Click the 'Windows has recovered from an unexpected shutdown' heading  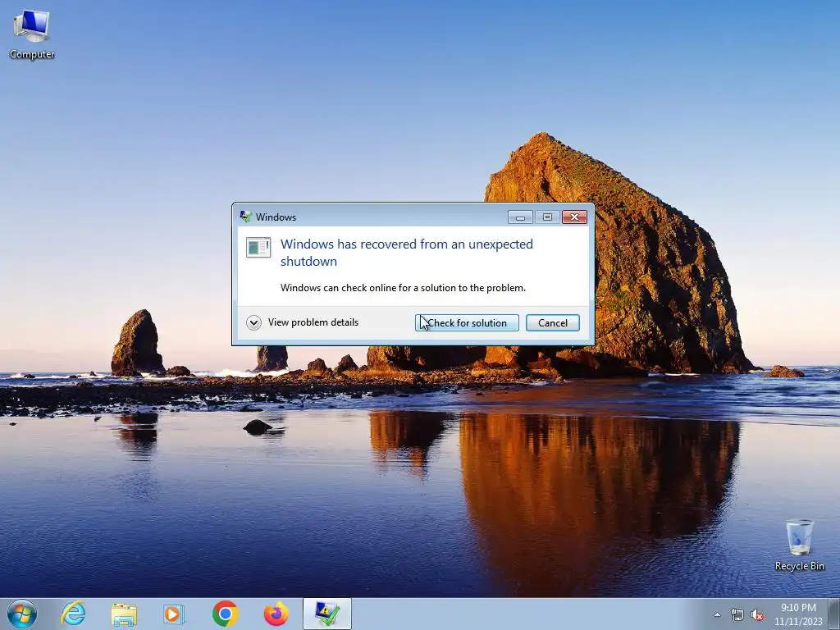[x=407, y=253]
